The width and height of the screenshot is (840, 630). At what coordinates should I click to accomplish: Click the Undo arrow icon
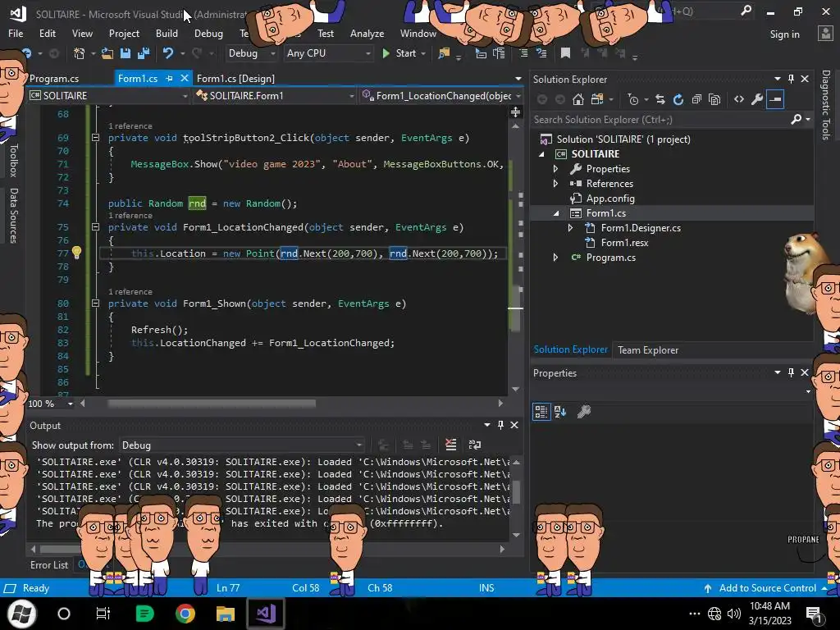pyautogui.click(x=167, y=53)
